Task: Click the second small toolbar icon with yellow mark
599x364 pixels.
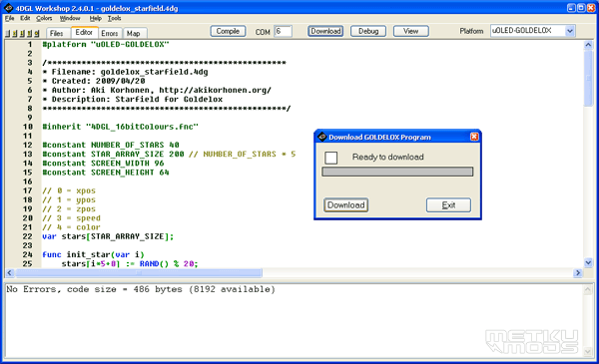Action: (15, 34)
